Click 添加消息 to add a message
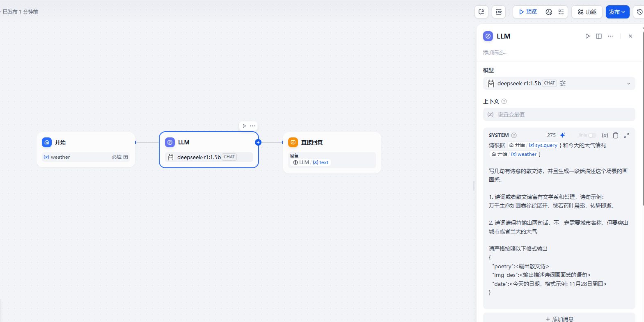Screen dimensions: 644x322 (559, 318)
